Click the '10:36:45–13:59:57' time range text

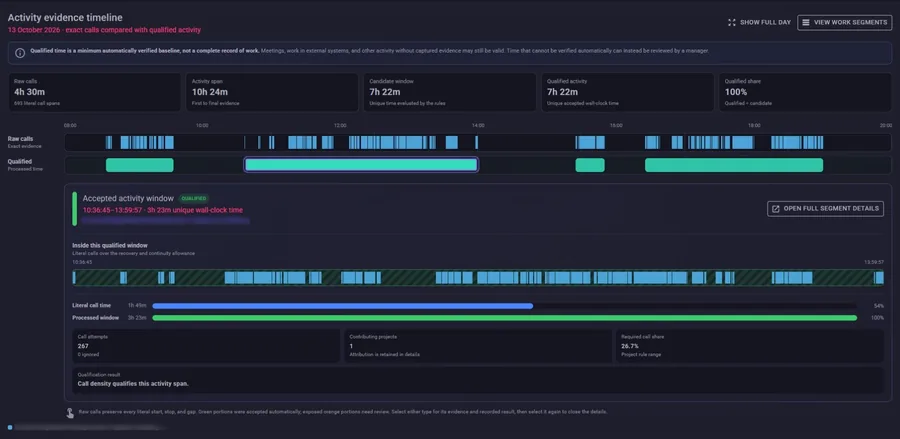click(114, 210)
